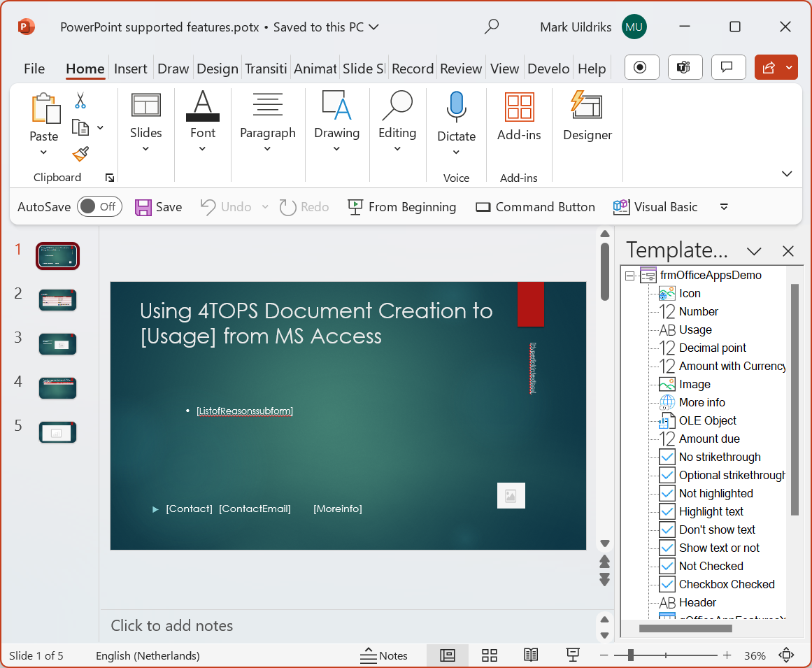
Task: Open the Notes pane
Action: point(383,655)
